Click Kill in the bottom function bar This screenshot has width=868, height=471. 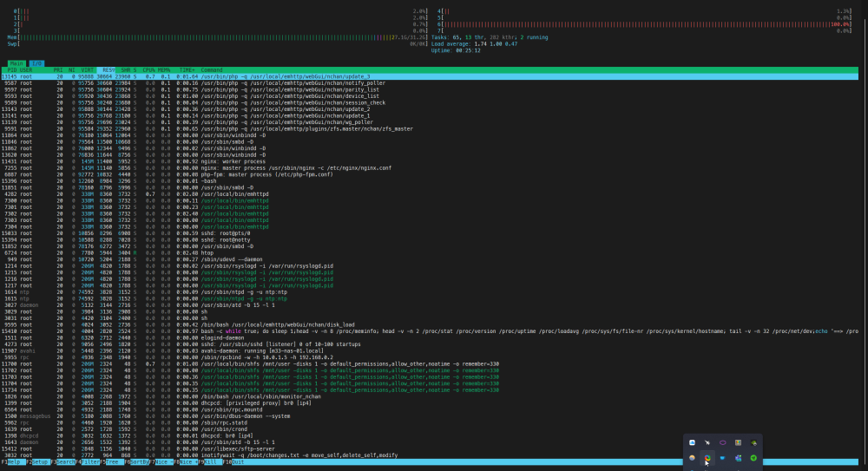click(210, 462)
